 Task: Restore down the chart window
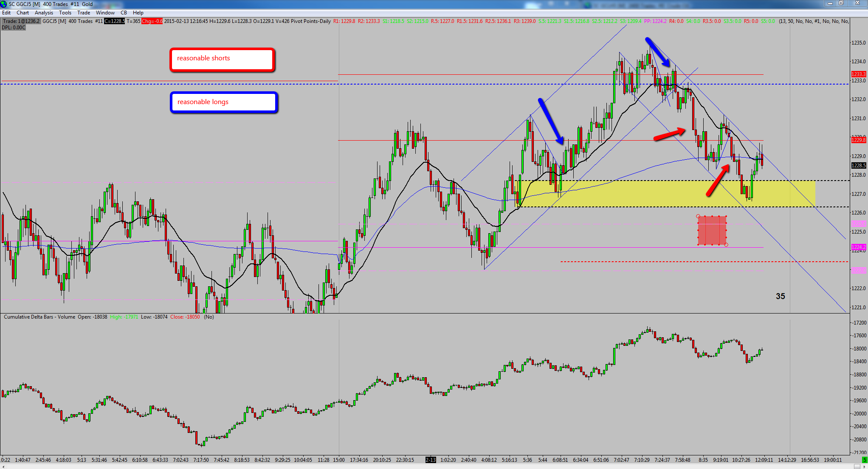pyautogui.click(x=841, y=3)
